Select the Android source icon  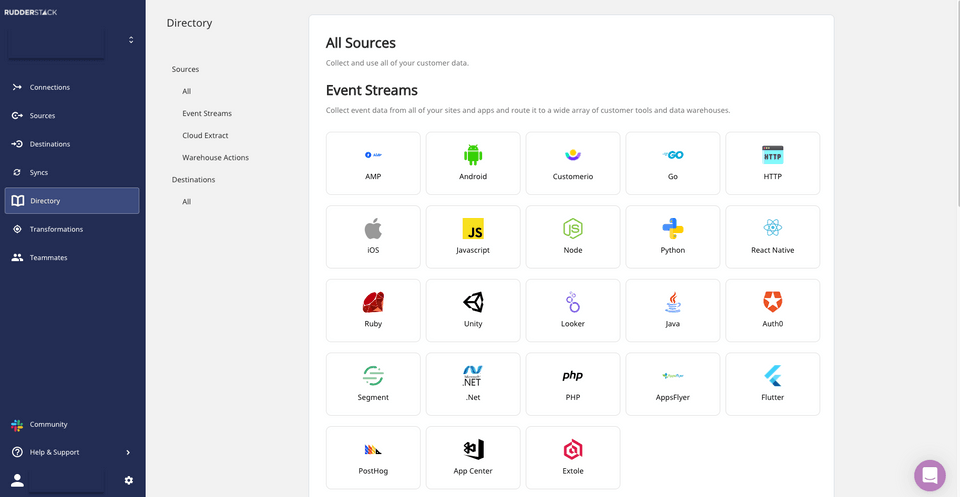click(473, 155)
